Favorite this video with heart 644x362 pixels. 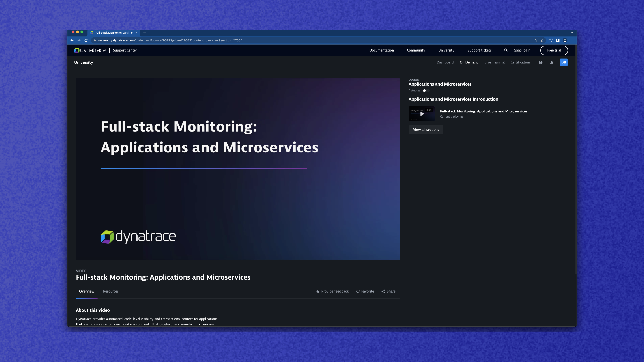click(x=365, y=291)
